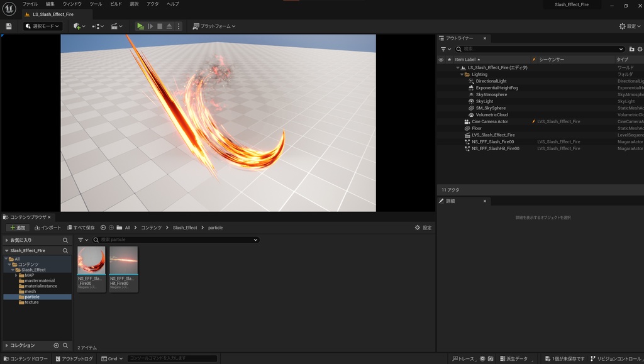Click the Unreal Engine logo icon
This screenshot has height=364, width=644.
9,8
